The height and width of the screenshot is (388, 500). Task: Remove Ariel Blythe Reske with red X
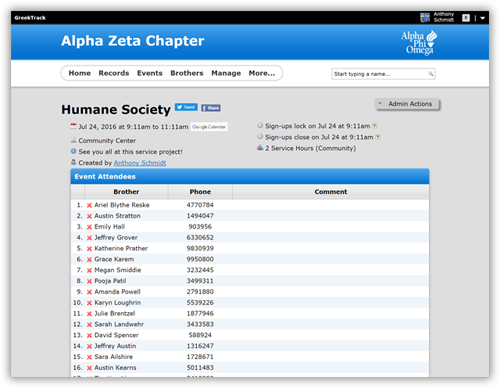89,205
